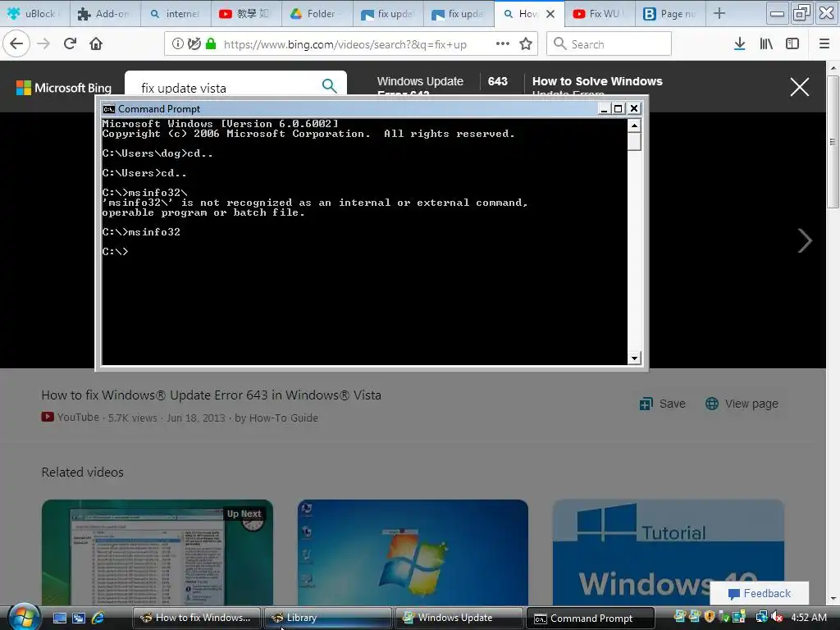
Task: Switch to the 'internet' search tab
Action: tap(176, 14)
